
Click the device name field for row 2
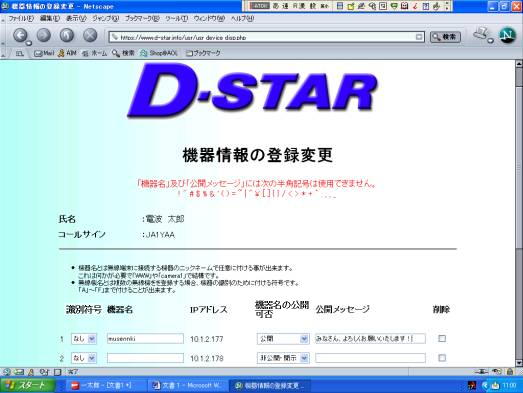(145, 358)
